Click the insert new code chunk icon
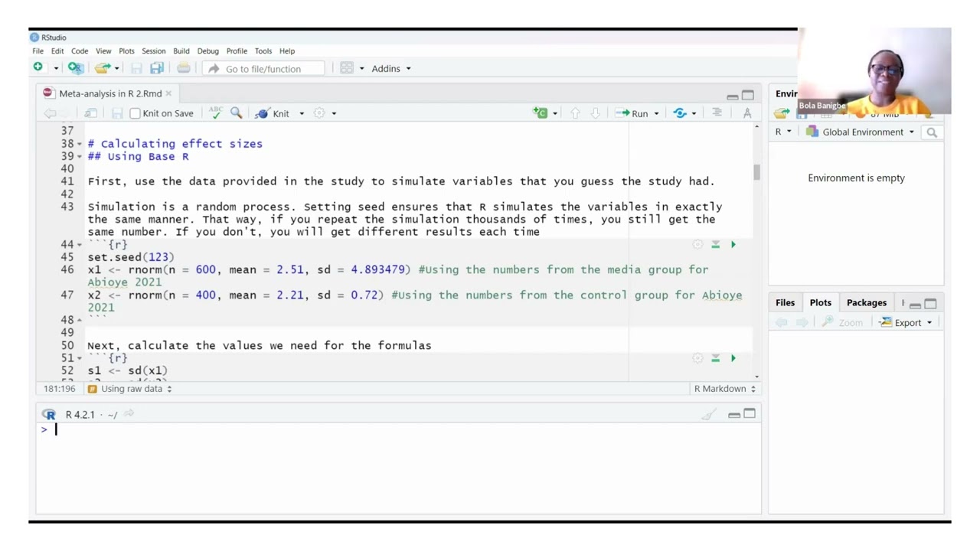 (541, 113)
